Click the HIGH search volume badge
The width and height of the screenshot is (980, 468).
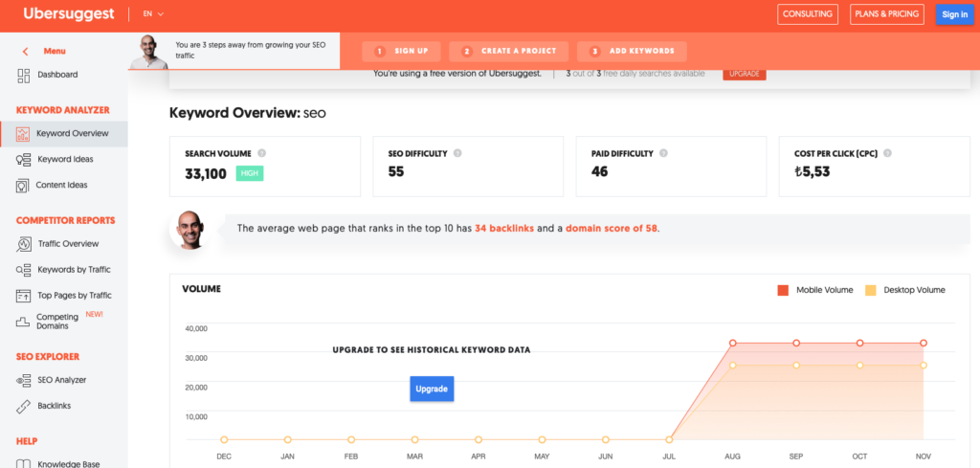pos(250,173)
